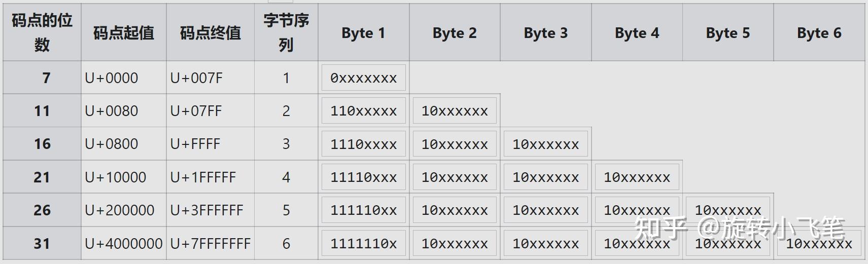
Task: Select the Byte 3 column header
Action: 545,32
